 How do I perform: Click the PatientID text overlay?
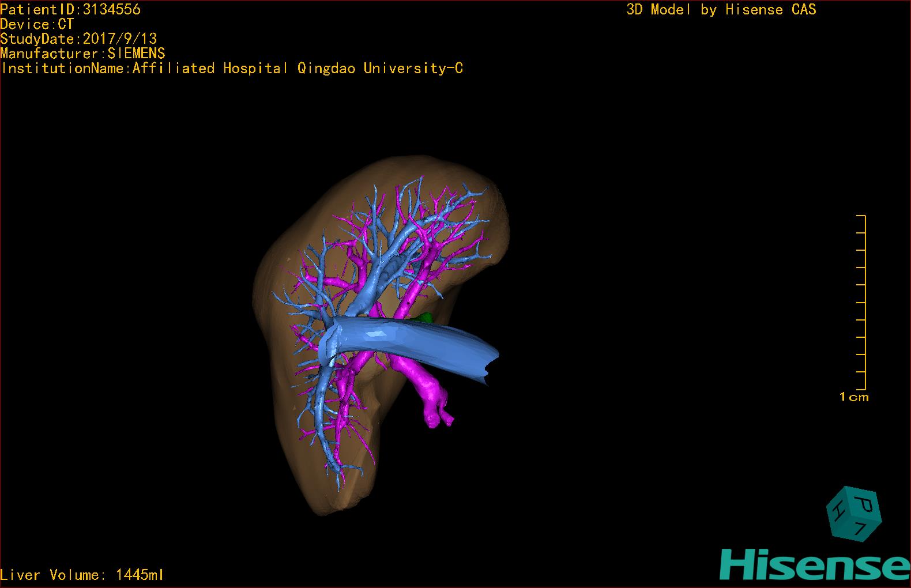pyautogui.click(x=70, y=9)
